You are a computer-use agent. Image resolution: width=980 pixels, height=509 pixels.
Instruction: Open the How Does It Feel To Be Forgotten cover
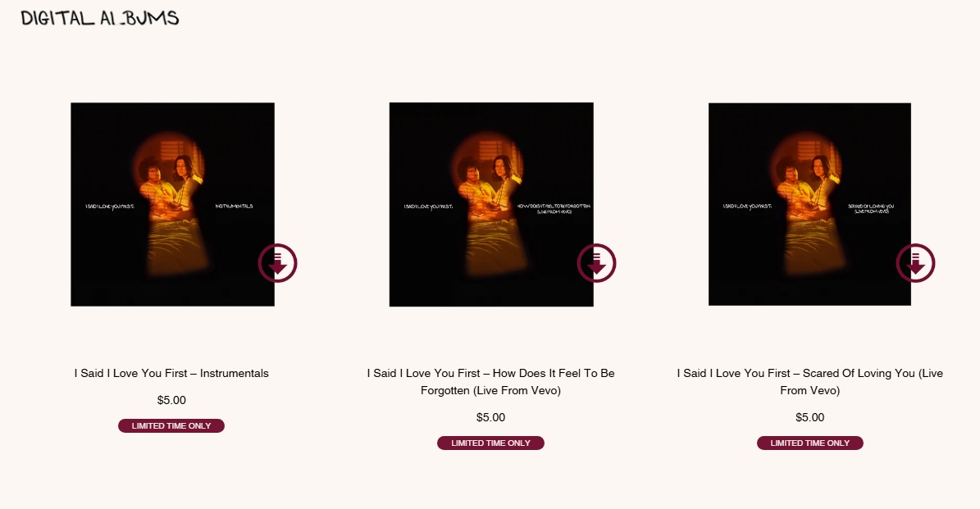click(x=491, y=204)
